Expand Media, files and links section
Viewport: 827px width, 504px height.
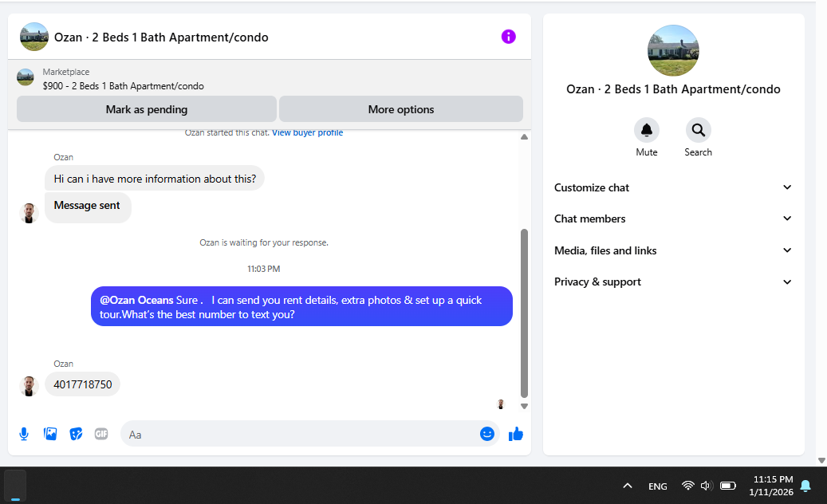coord(674,250)
